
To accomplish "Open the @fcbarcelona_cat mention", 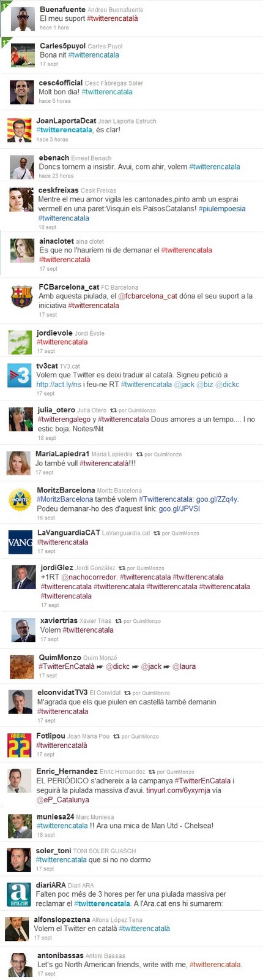I will click(x=147, y=296).
